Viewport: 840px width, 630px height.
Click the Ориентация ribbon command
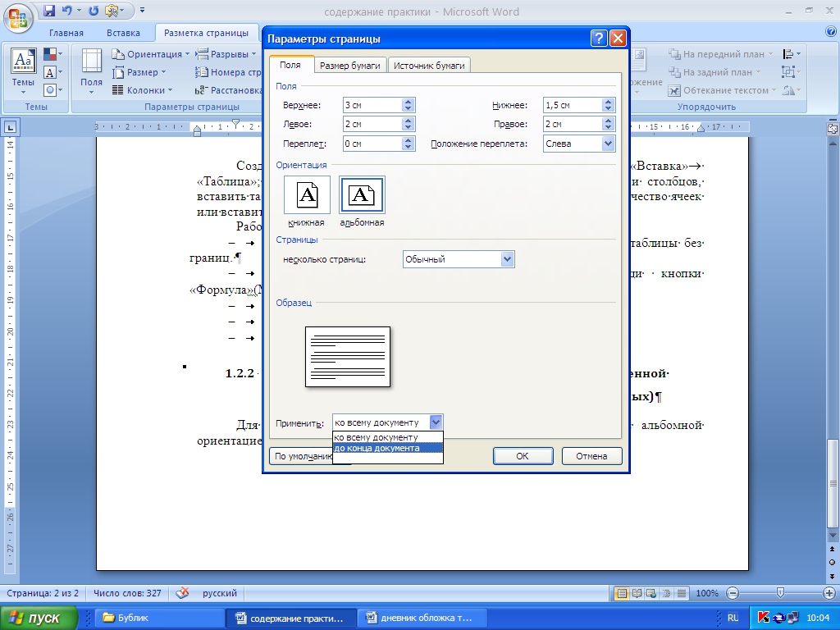click(151, 54)
